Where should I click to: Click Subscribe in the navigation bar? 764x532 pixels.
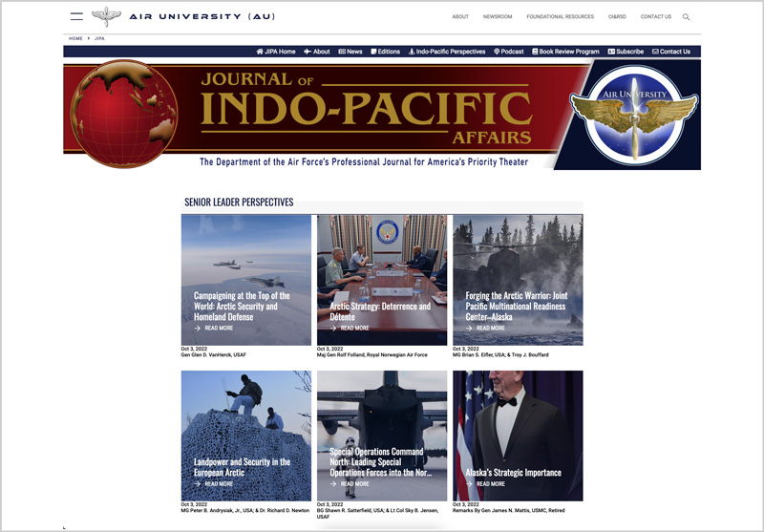626,52
